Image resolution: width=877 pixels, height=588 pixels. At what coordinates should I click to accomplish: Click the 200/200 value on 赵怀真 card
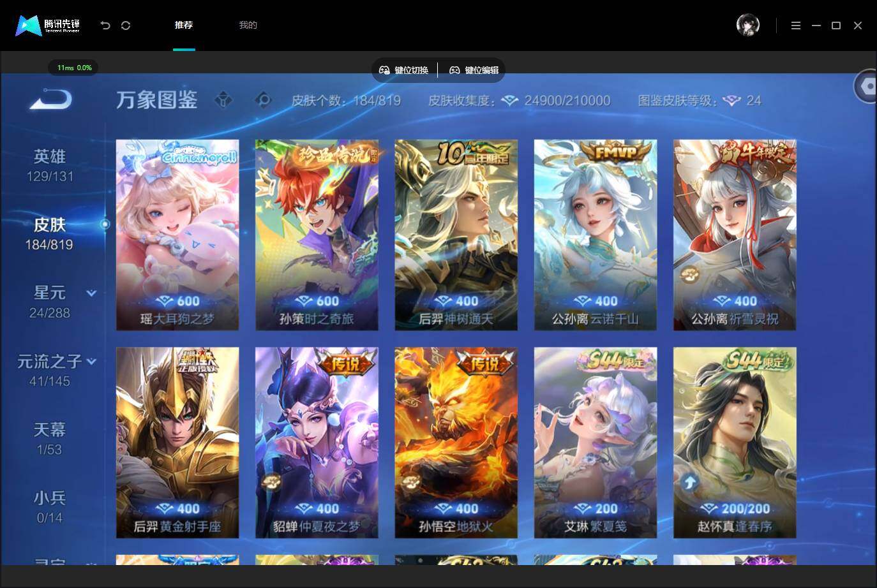746,509
